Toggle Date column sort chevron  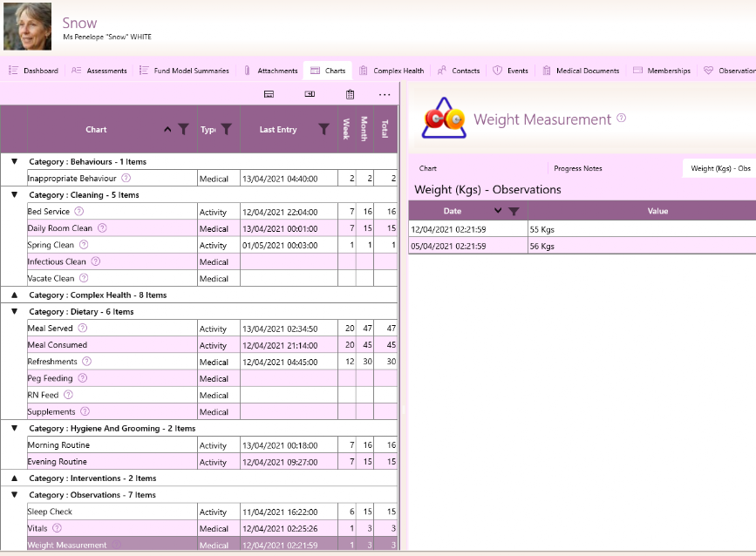point(498,211)
